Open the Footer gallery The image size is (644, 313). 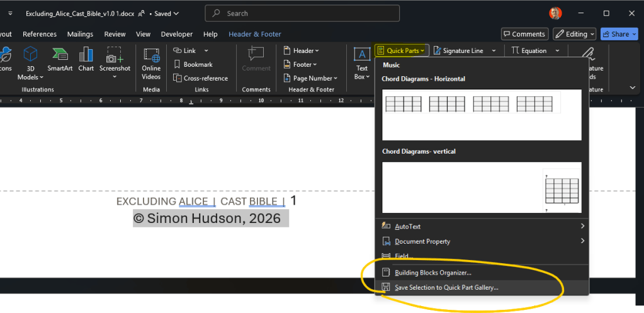[x=301, y=64]
